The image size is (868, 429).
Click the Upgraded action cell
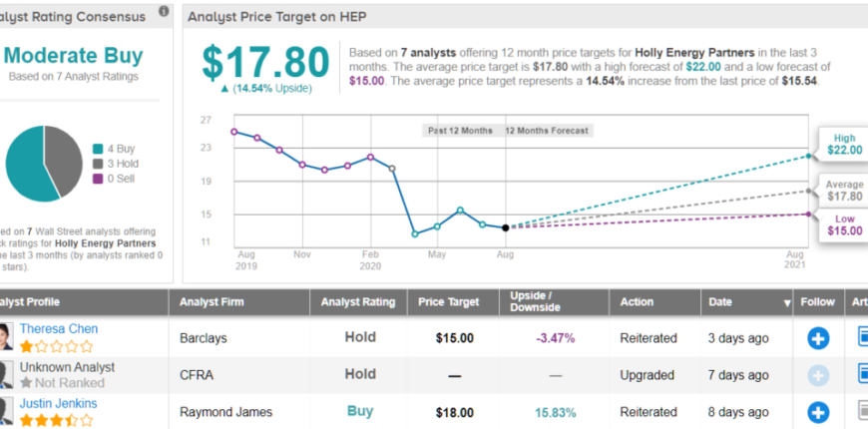648,375
